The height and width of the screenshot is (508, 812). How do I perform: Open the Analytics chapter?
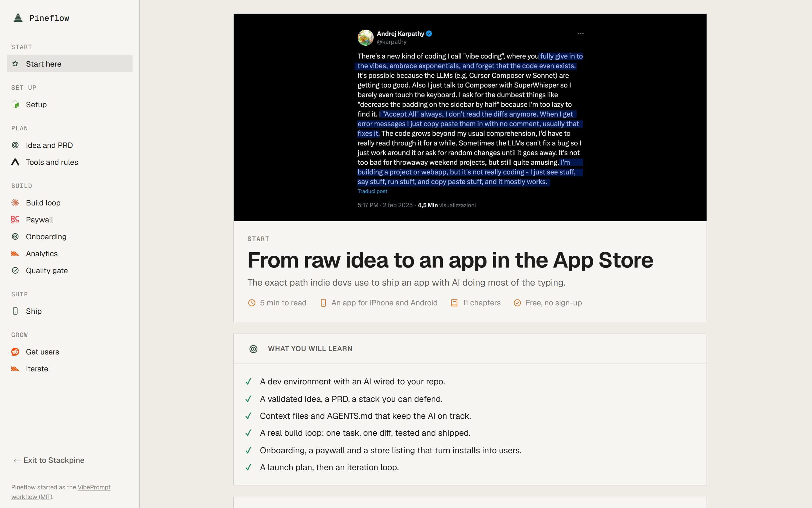tap(69, 254)
